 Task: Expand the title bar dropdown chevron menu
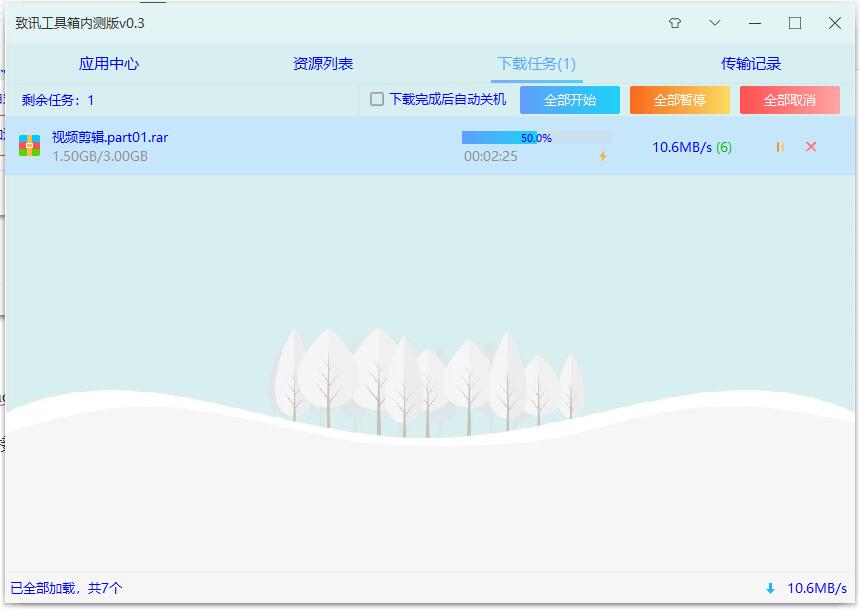[715, 23]
